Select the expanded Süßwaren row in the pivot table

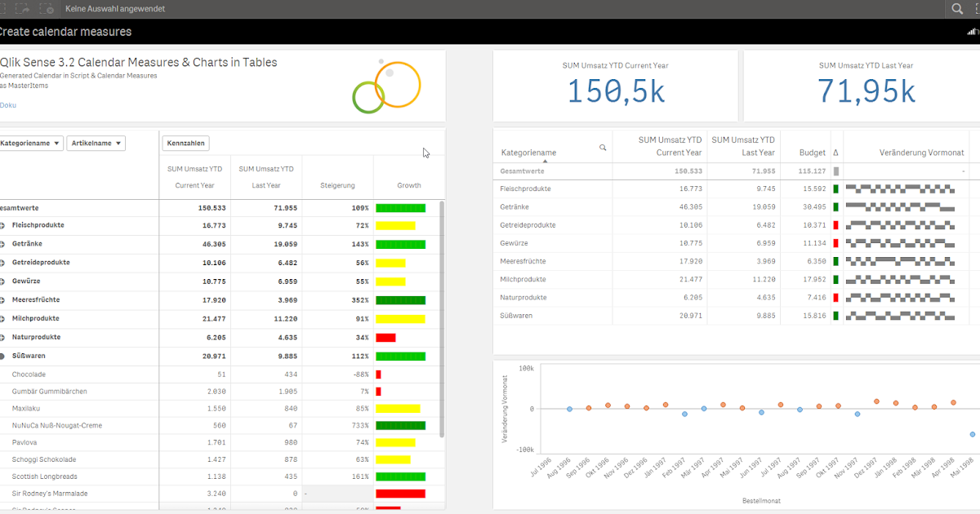[x=29, y=357]
